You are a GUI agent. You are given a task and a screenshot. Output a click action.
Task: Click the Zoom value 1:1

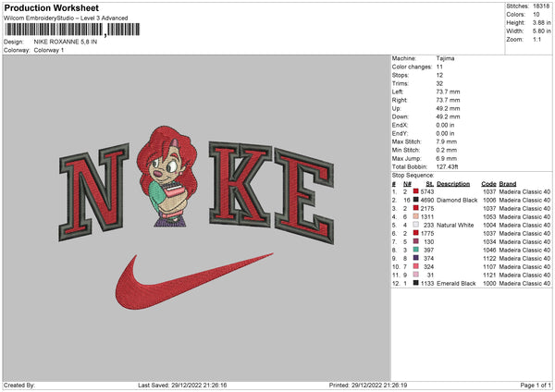coord(536,39)
